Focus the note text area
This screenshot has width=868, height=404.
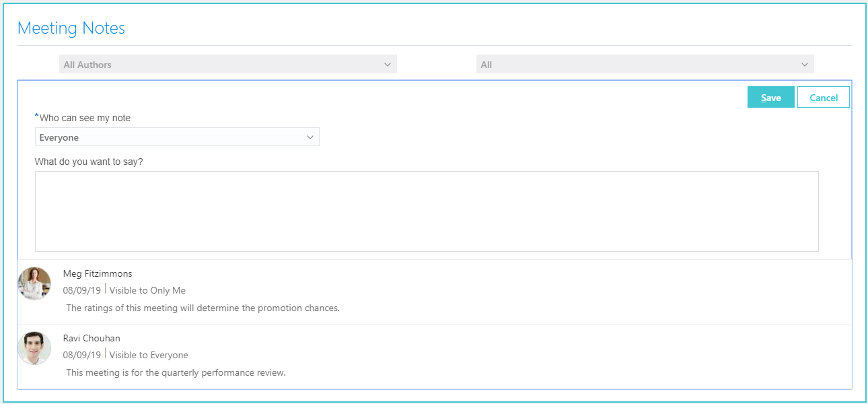427,211
